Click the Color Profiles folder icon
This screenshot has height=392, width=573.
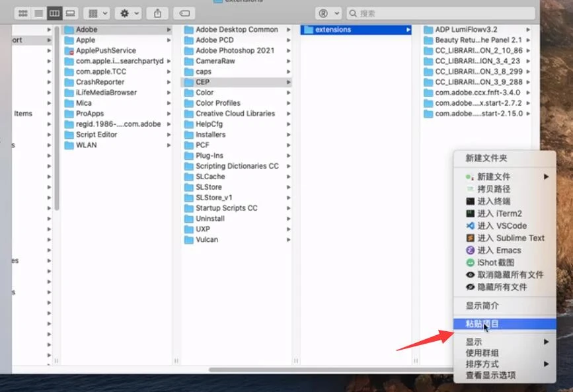(x=189, y=104)
